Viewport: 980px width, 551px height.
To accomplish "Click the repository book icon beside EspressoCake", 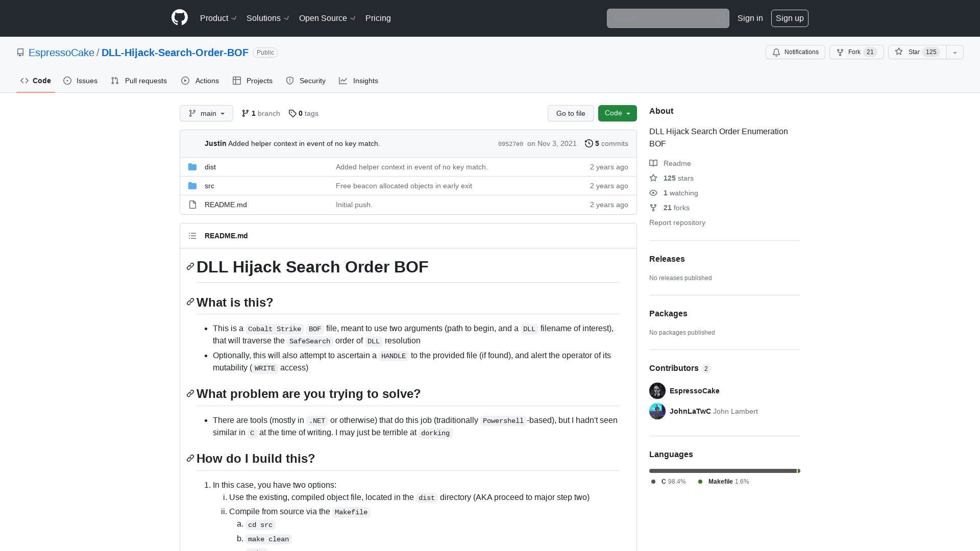I will (20, 53).
